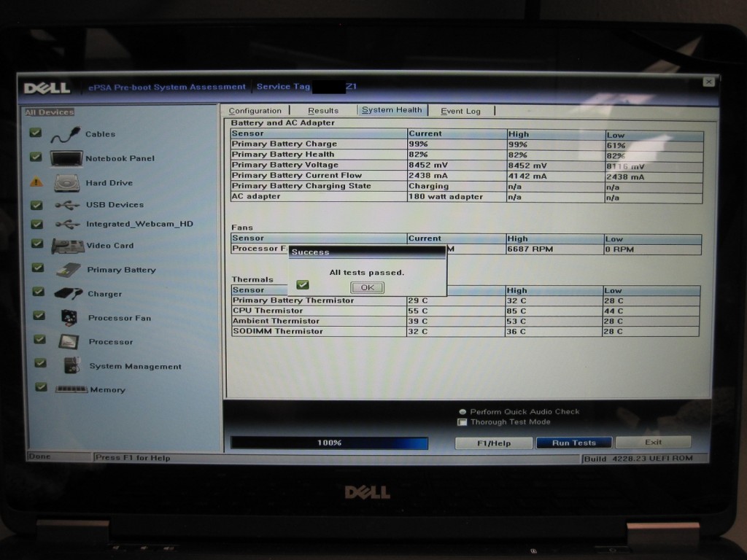The width and height of the screenshot is (747, 560).
Task: Select the System Health tab
Action: click(x=392, y=110)
